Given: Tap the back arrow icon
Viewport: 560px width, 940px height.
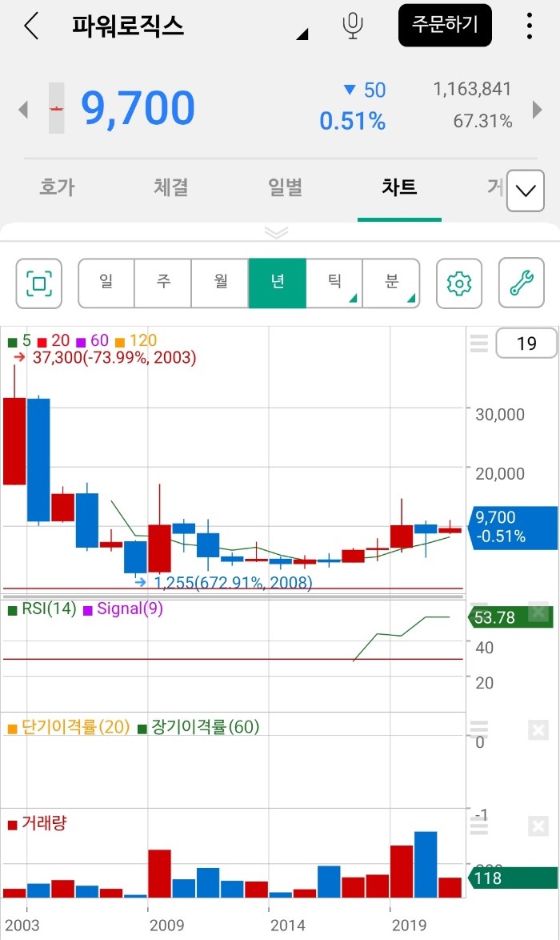Looking at the screenshot, I should point(31,26).
